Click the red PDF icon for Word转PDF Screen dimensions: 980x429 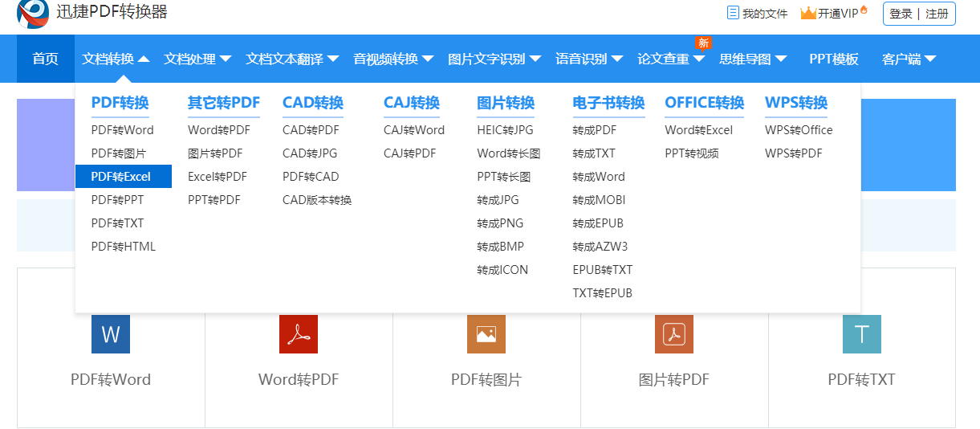299,334
